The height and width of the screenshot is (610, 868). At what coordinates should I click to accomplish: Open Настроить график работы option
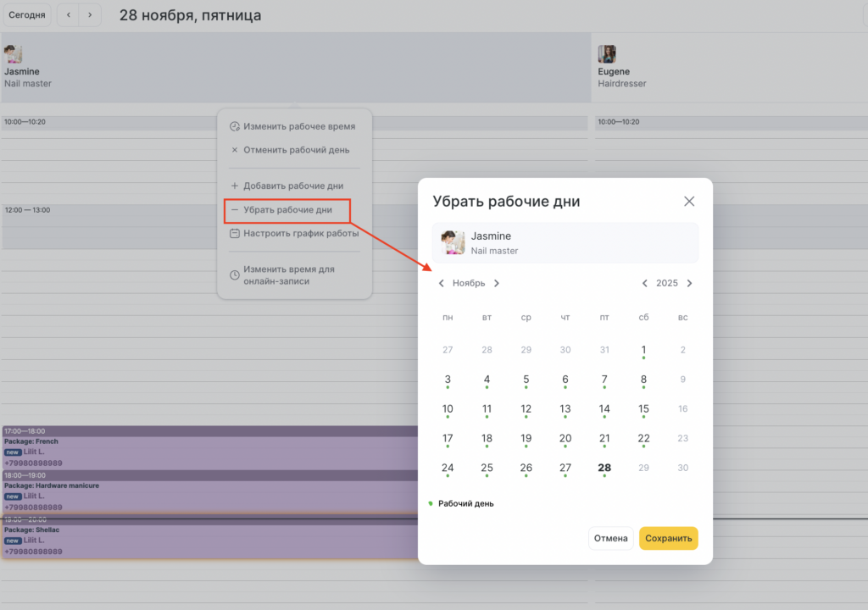[300, 233]
